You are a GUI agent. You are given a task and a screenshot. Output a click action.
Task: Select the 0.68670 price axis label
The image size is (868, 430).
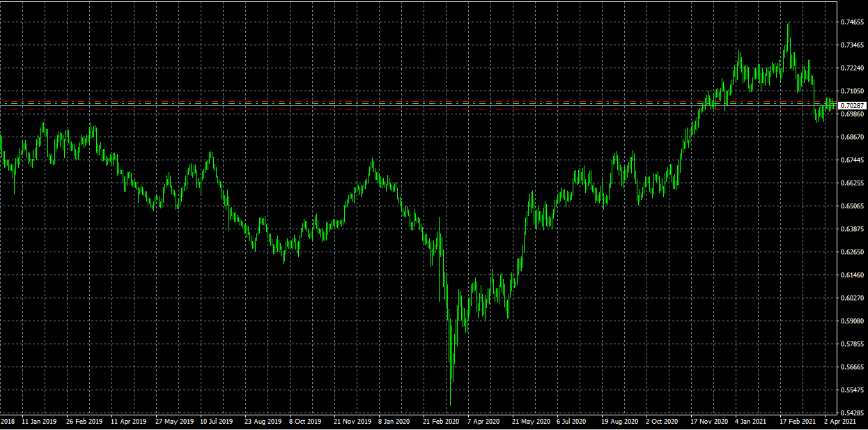(x=852, y=137)
